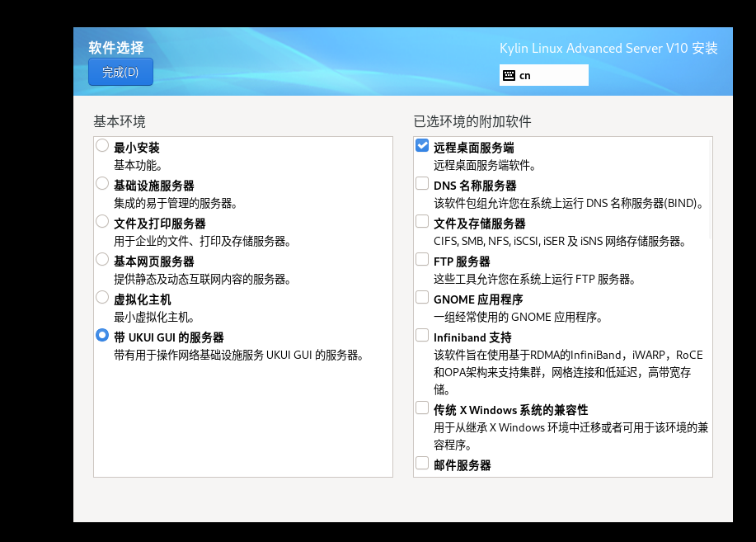
Task: Select 带 UKUI GUI 的服务器 radio button
Action: (x=102, y=335)
